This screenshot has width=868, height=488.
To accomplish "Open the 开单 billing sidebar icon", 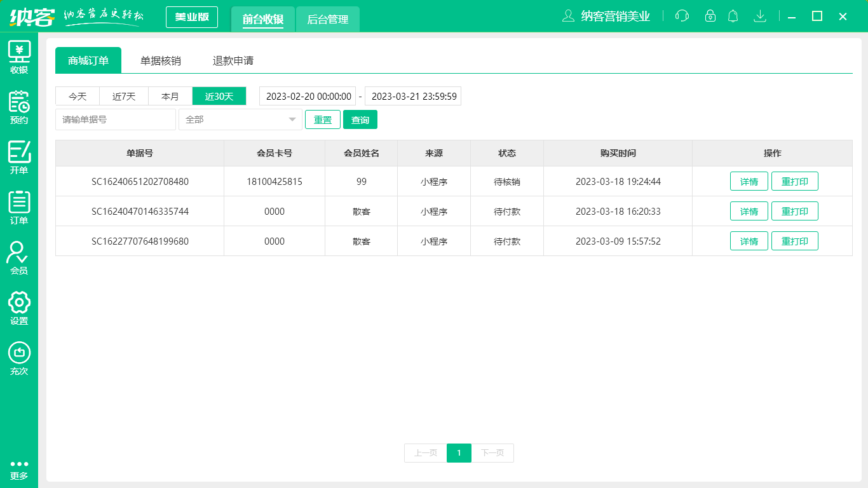I will (x=19, y=158).
